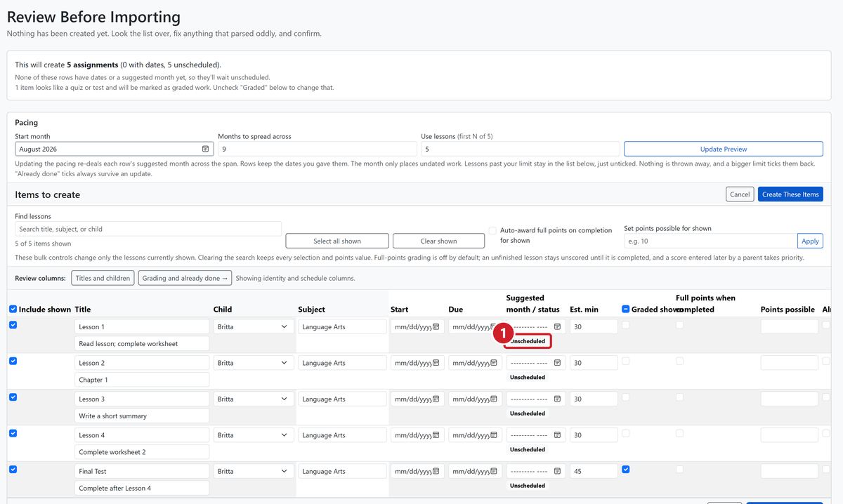Click Select all shown button
The image size is (843, 504).
[337, 241]
